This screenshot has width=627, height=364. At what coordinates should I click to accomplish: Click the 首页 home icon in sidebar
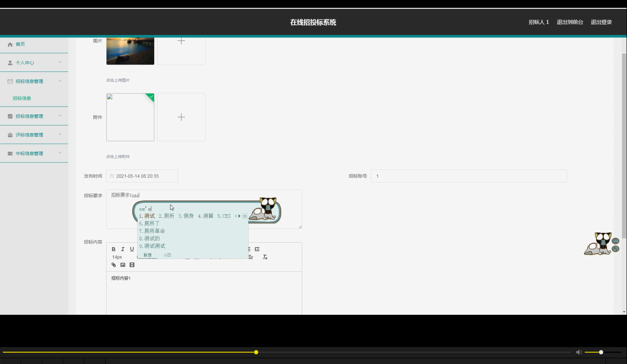click(x=10, y=44)
